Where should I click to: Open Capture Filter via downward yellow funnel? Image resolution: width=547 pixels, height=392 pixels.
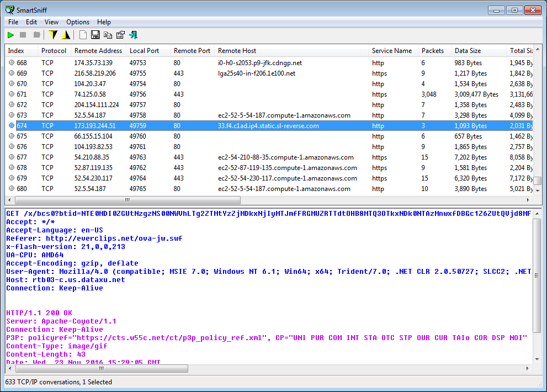pyautogui.click(x=53, y=35)
